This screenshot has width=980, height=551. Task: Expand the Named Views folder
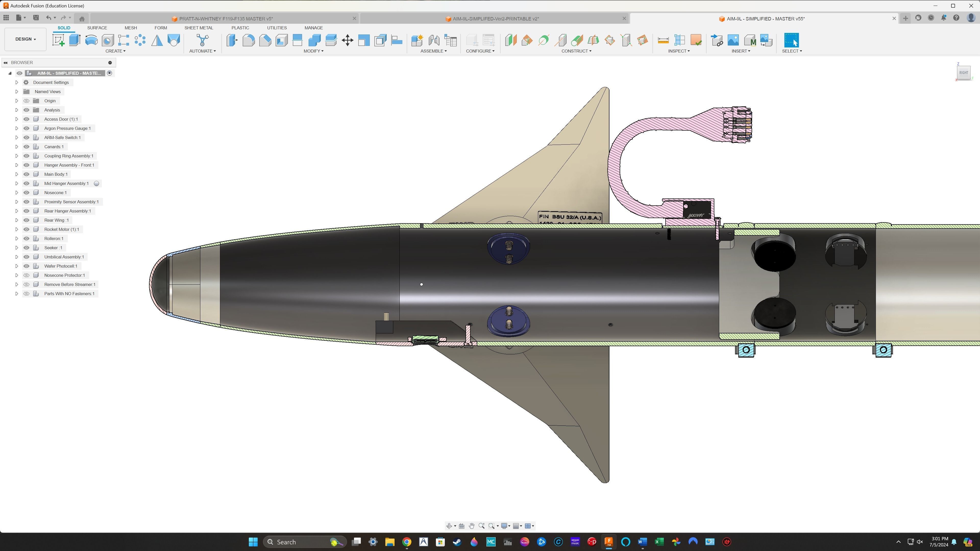[x=16, y=92]
